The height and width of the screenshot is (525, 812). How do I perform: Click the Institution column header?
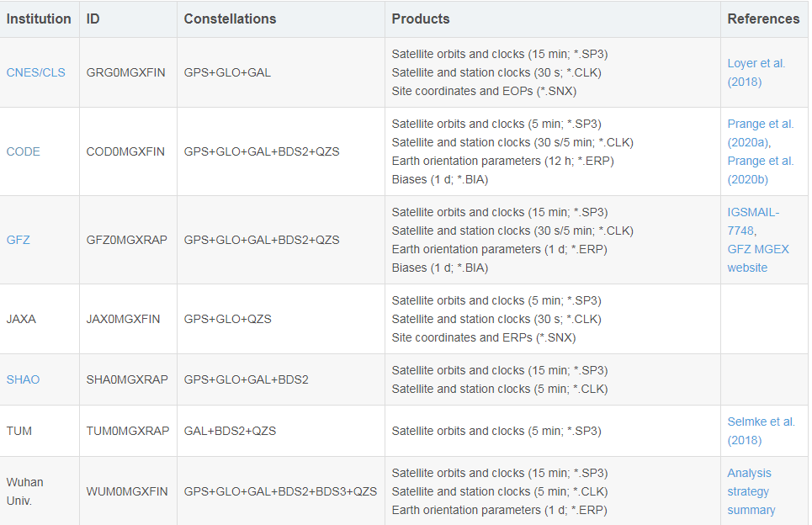coord(39,19)
